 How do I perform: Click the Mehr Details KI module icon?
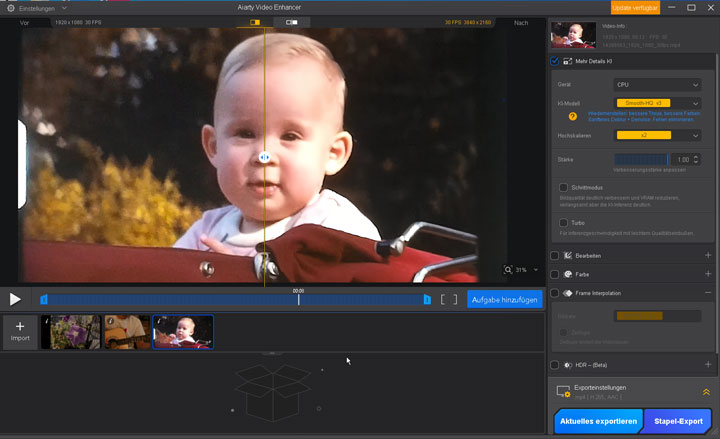coord(568,61)
